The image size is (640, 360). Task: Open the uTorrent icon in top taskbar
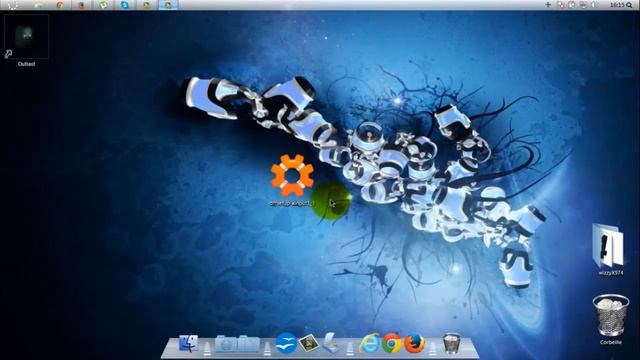tap(103, 5)
